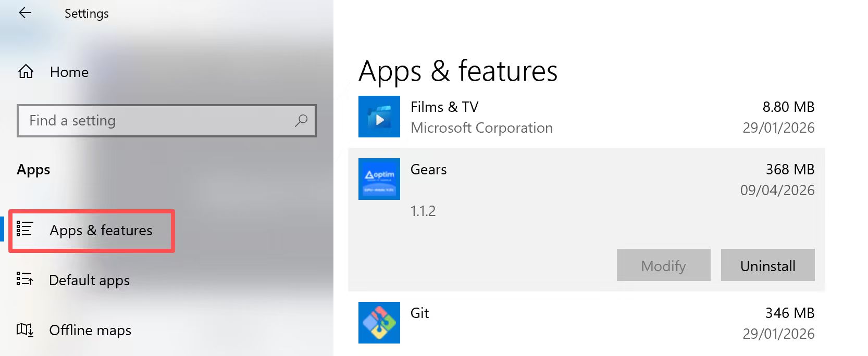Open the Apps & features sidebar entry
This screenshot has height=356, width=868.
[x=92, y=231]
